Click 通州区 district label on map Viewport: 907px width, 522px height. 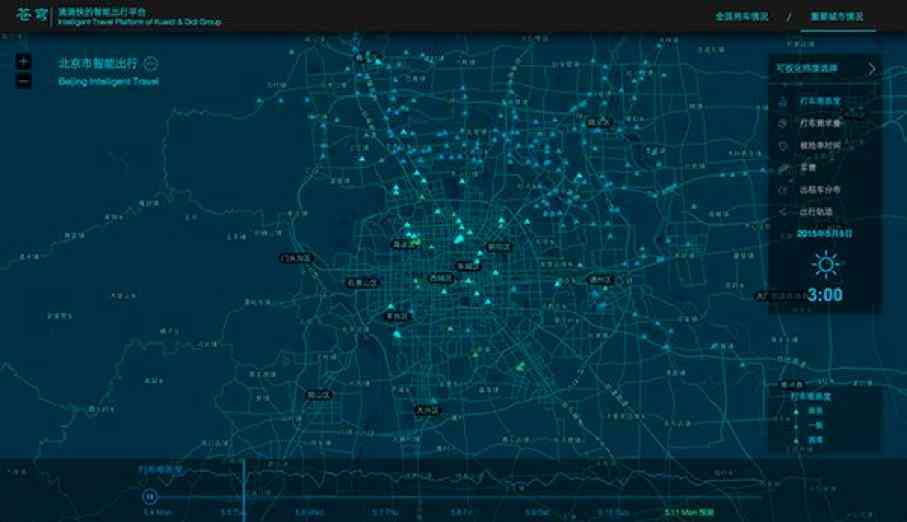coord(600,280)
